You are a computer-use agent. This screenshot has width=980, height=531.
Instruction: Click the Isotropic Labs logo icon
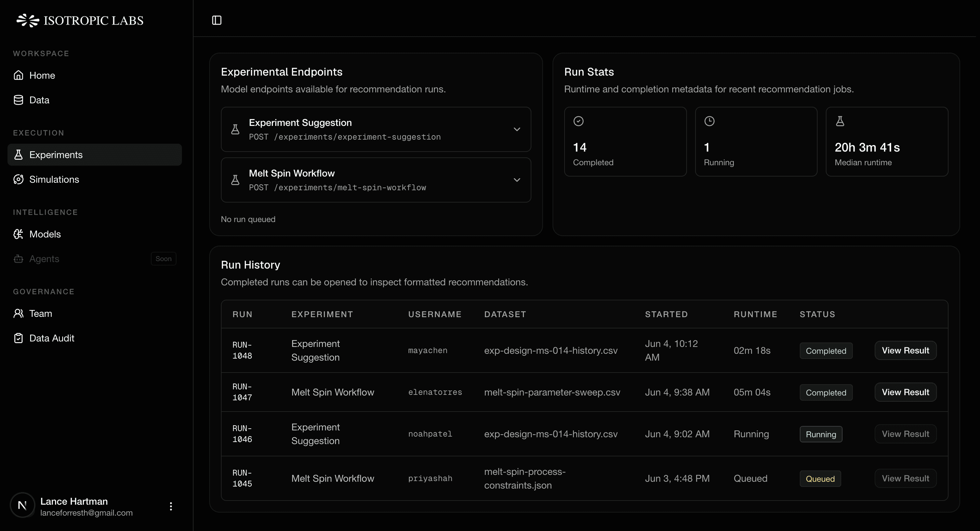click(28, 20)
